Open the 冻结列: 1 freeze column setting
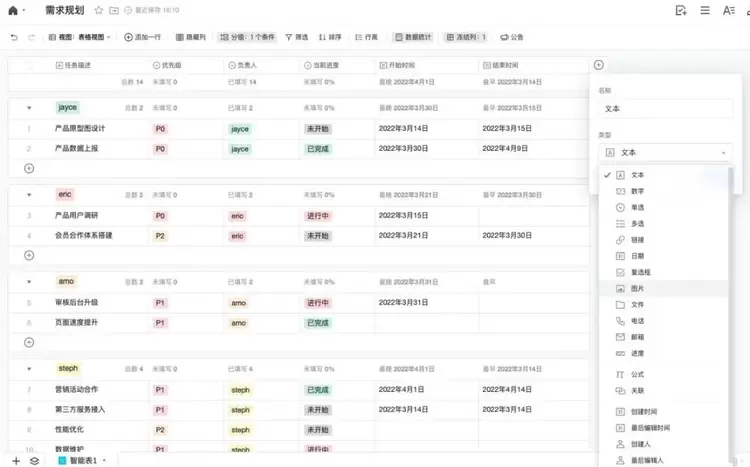This screenshot has width=750, height=467. tap(466, 37)
